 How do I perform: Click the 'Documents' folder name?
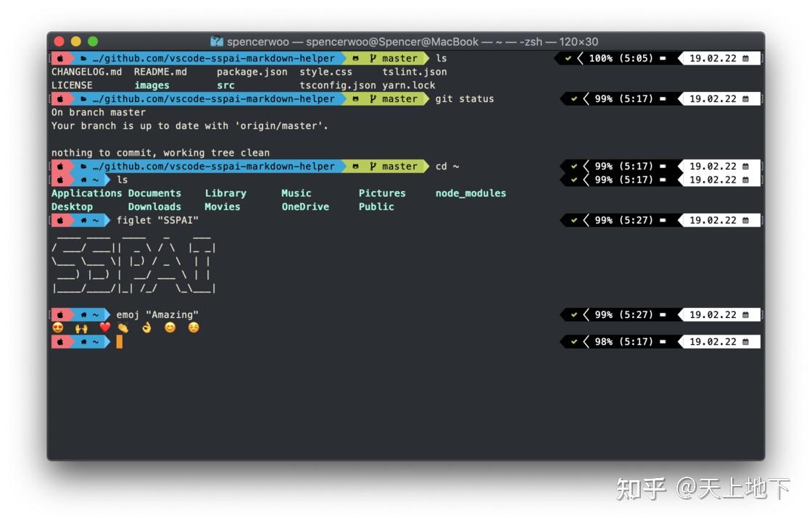coord(155,193)
